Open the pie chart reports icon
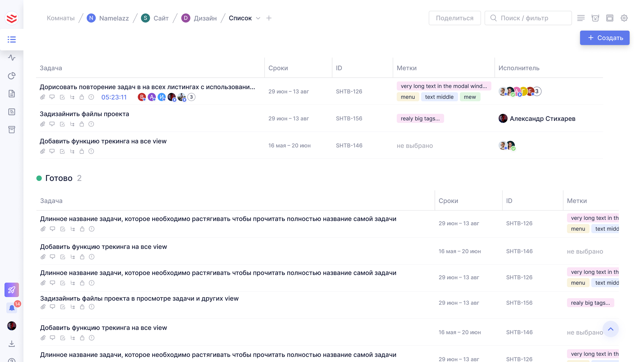Viewport: 644px width, 362px height. (x=12, y=76)
